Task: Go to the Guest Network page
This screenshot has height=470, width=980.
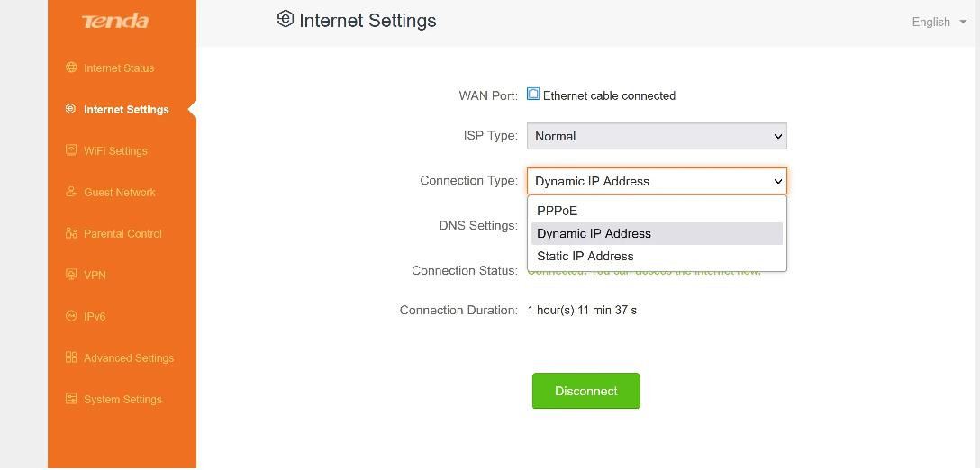Action: pyautogui.click(x=120, y=192)
